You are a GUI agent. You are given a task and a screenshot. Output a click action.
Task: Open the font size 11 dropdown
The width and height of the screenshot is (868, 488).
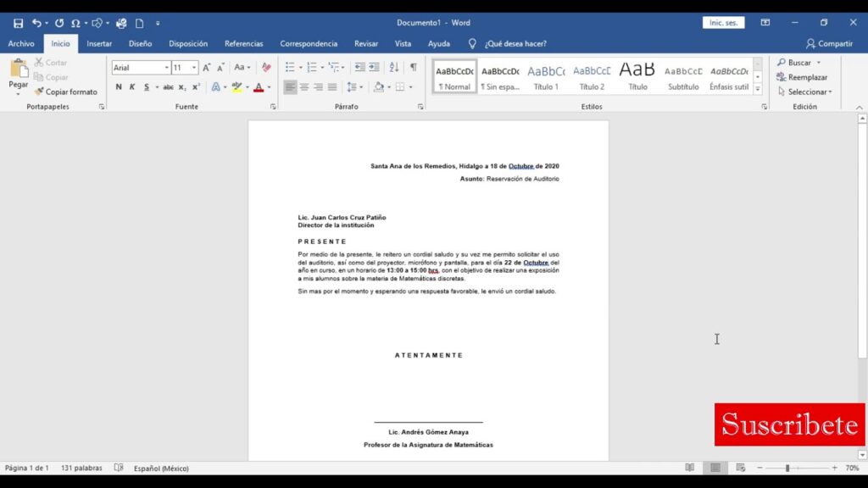tap(194, 68)
